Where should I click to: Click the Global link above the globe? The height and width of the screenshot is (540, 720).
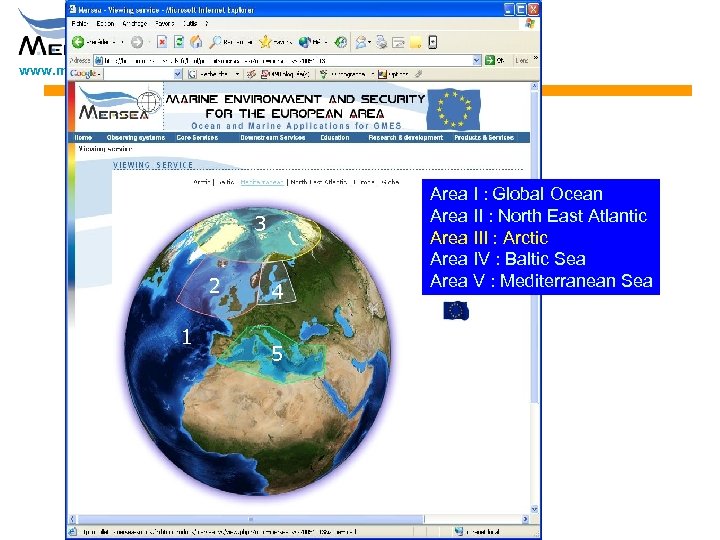coord(390,182)
